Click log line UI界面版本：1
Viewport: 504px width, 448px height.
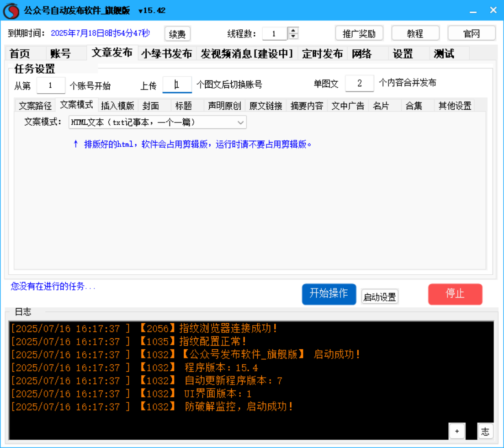click(131, 394)
